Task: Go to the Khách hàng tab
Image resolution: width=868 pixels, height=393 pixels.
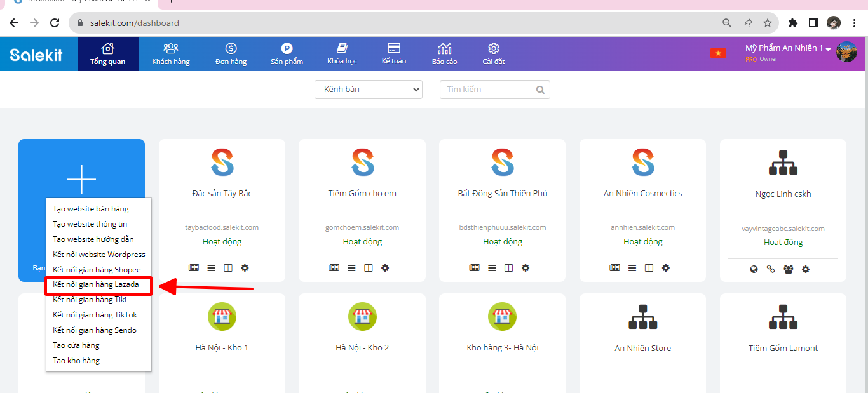Action: click(x=170, y=54)
